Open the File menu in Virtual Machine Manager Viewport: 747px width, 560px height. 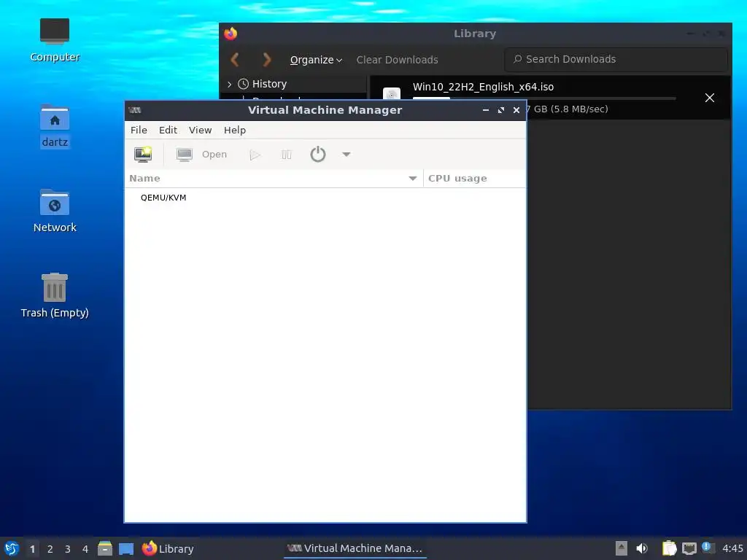pos(139,130)
